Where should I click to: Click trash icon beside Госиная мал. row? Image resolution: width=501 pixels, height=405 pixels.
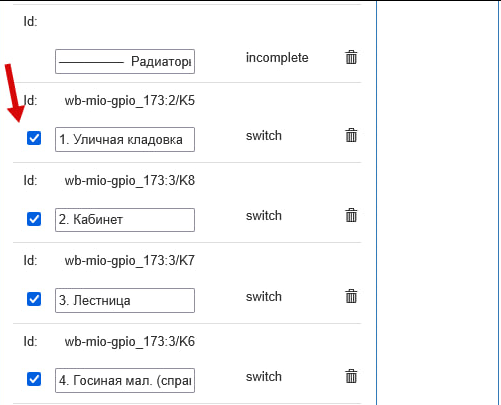[x=351, y=376]
